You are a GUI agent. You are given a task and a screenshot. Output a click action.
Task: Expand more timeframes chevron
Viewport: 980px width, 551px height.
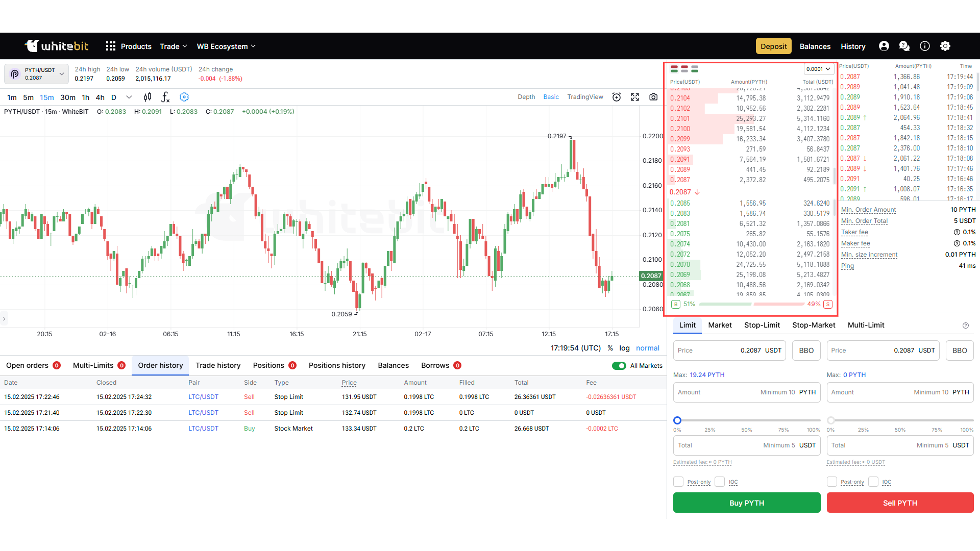[129, 97]
